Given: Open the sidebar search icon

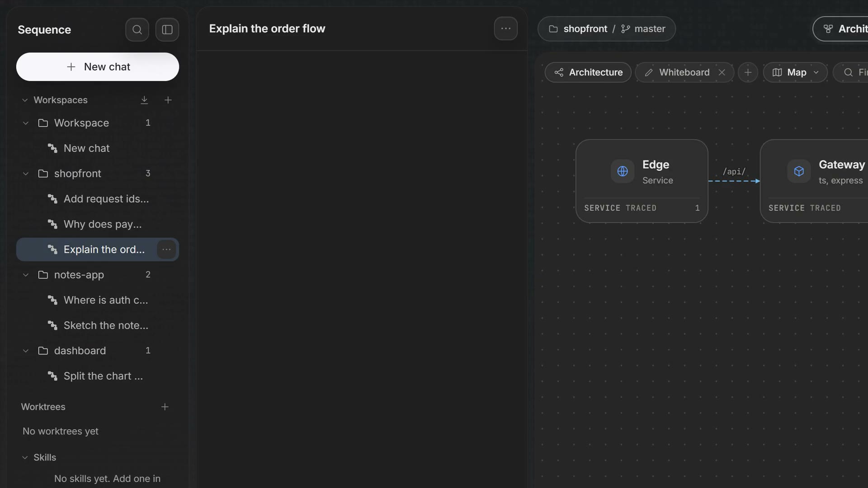Looking at the screenshot, I should pyautogui.click(x=137, y=30).
